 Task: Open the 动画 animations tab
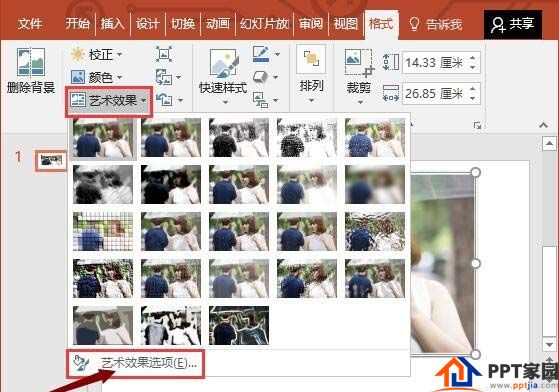coord(218,24)
